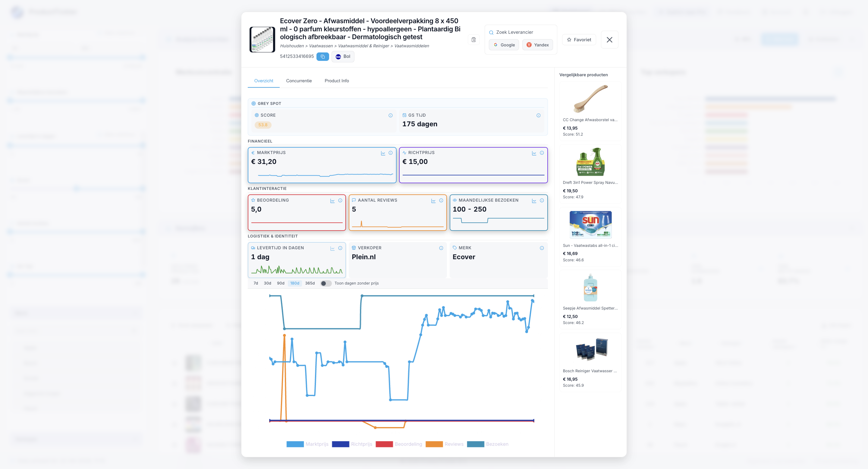868x469 pixels.
Task: Click the € 19,50 Dreft price
Action: 570,191
